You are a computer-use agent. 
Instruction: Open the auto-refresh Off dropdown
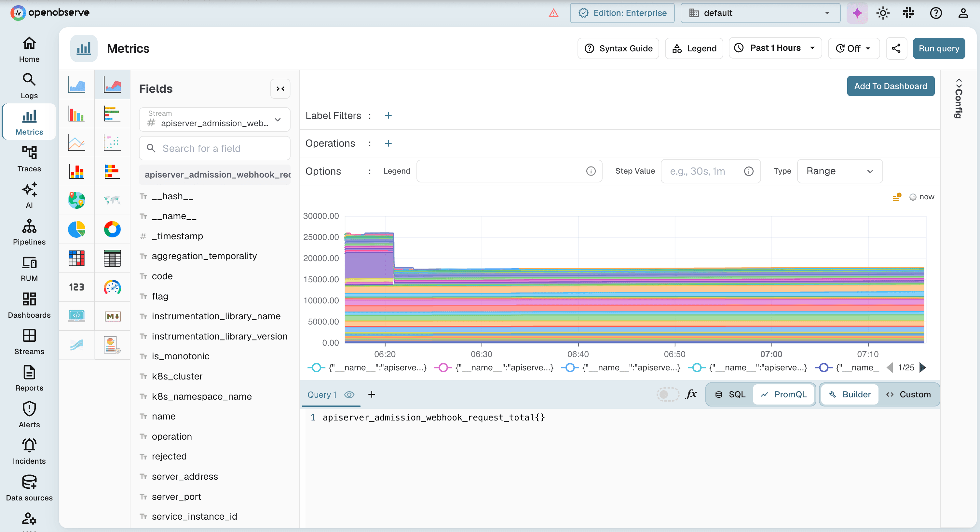(854, 48)
